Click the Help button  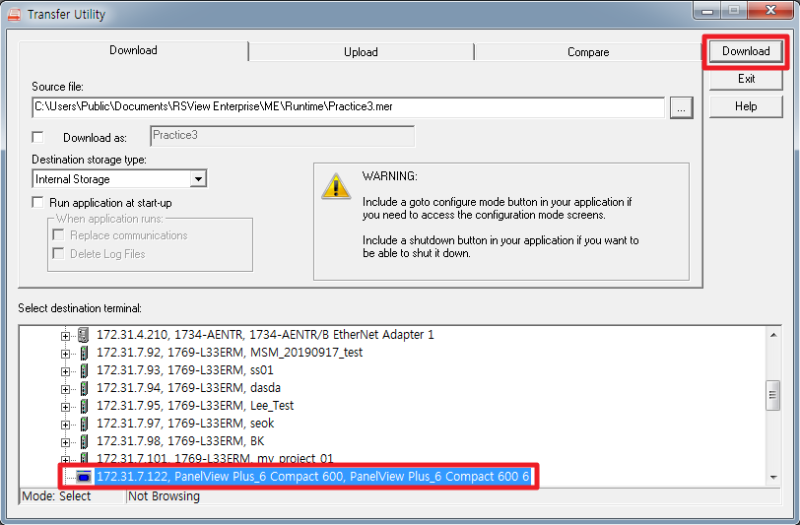746,106
